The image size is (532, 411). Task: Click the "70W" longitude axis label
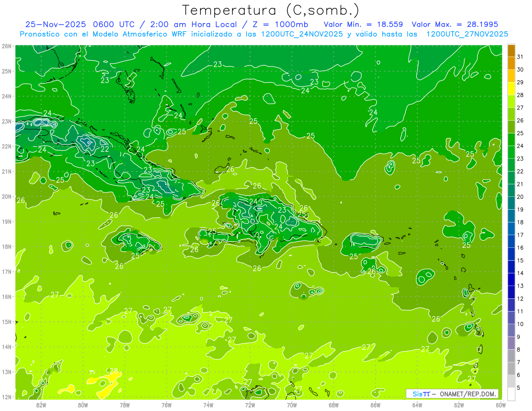[x=292, y=404]
